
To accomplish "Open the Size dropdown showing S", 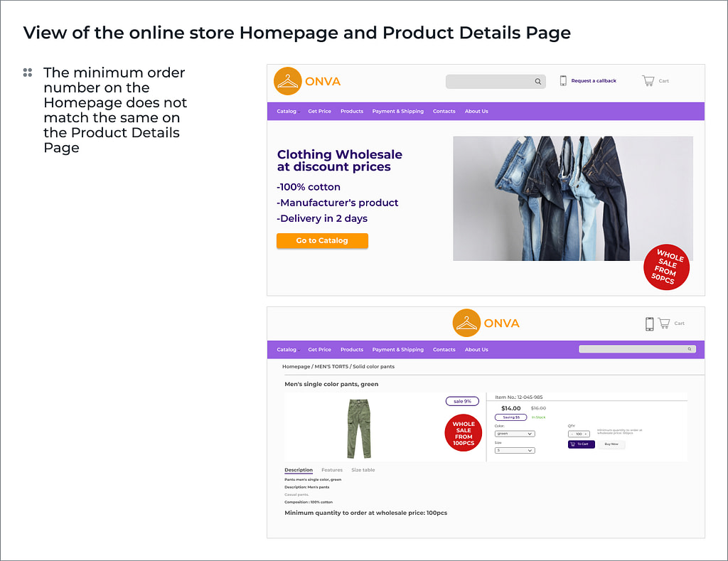I will (x=515, y=451).
